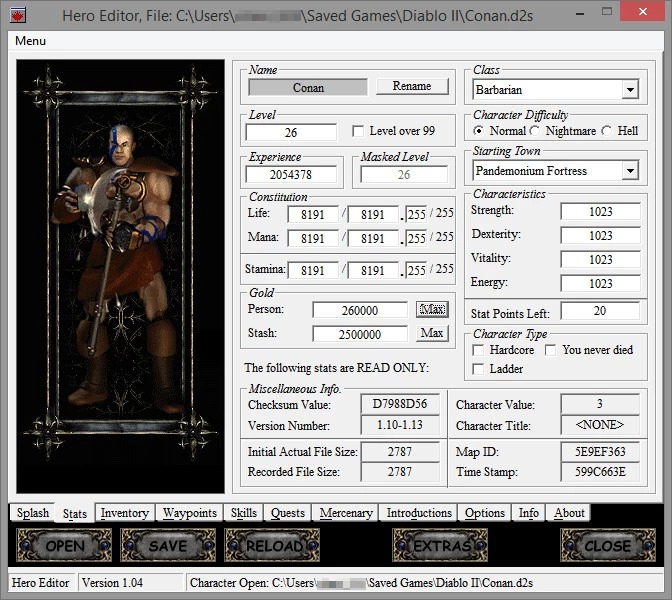Click the stone CLOSE button
Screen dimensions: 672x600
click(x=608, y=545)
